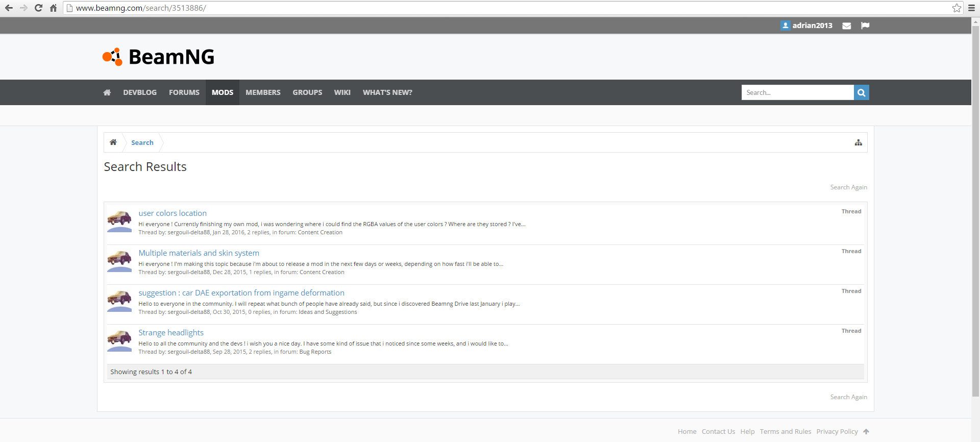The width and height of the screenshot is (980, 442).
Task: Click the 'Bug Reports' forum link
Action: [315, 352]
